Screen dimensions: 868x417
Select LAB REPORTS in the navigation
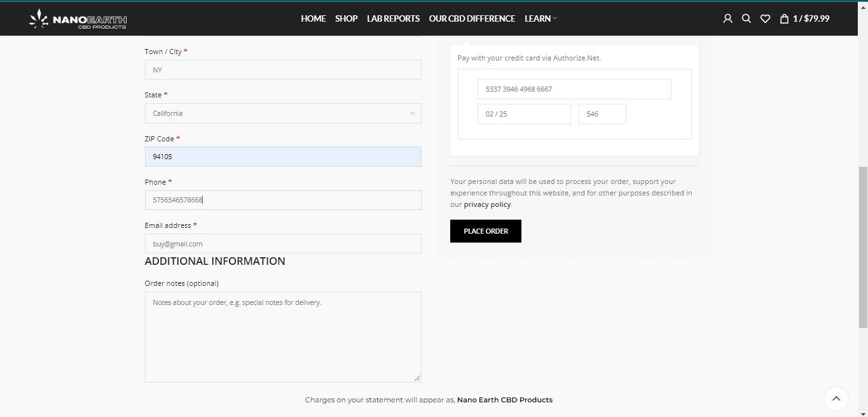pos(393,18)
